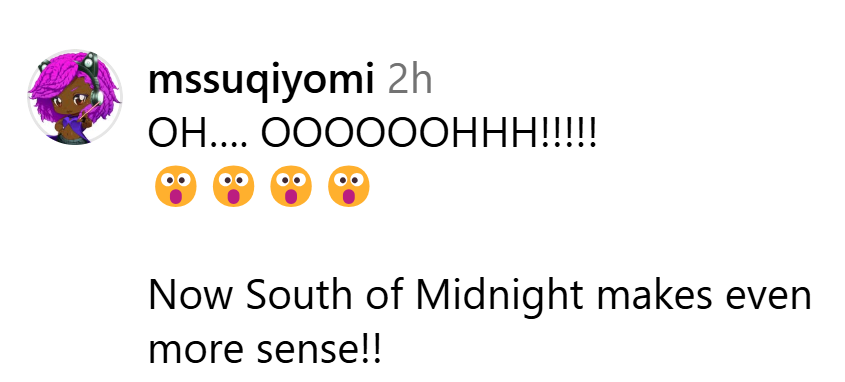Click the word OH.... in the comment

click(197, 134)
